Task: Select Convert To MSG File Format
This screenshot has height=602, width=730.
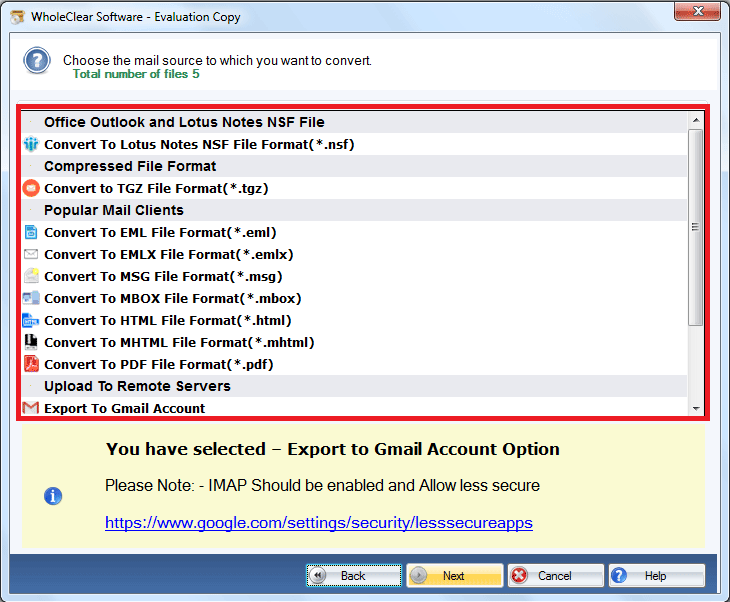Action: pos(354,276)
